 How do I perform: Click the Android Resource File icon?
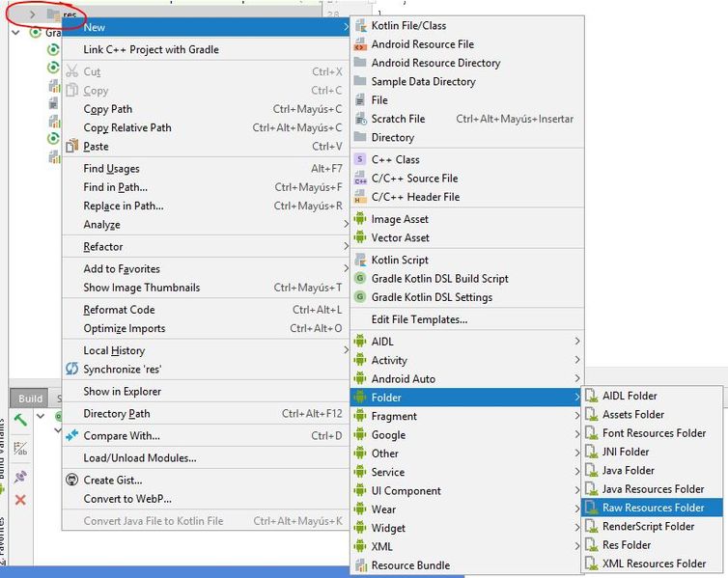pos(360,44)
